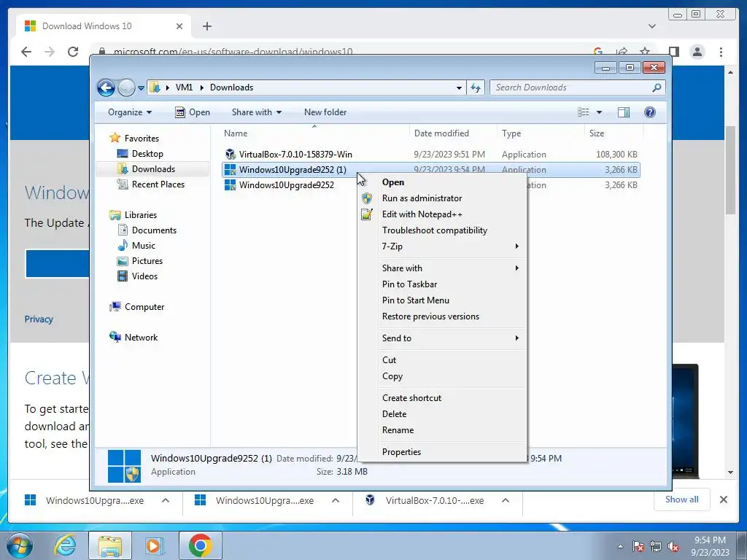The image size is (747, 560).
Task: Open the Windows Start button
Action: [x=19, y=545]
